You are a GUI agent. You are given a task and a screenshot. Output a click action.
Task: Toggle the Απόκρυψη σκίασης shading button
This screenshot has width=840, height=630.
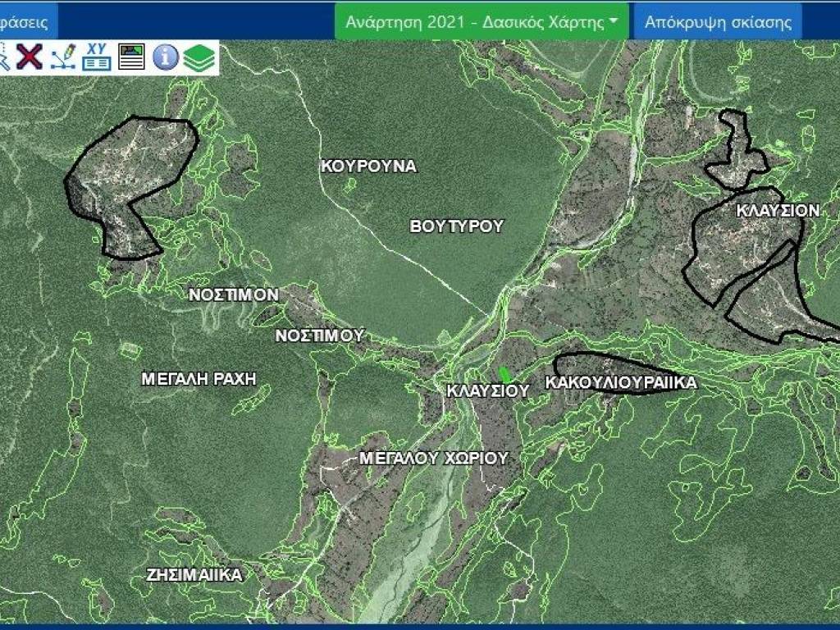(718, 22)
